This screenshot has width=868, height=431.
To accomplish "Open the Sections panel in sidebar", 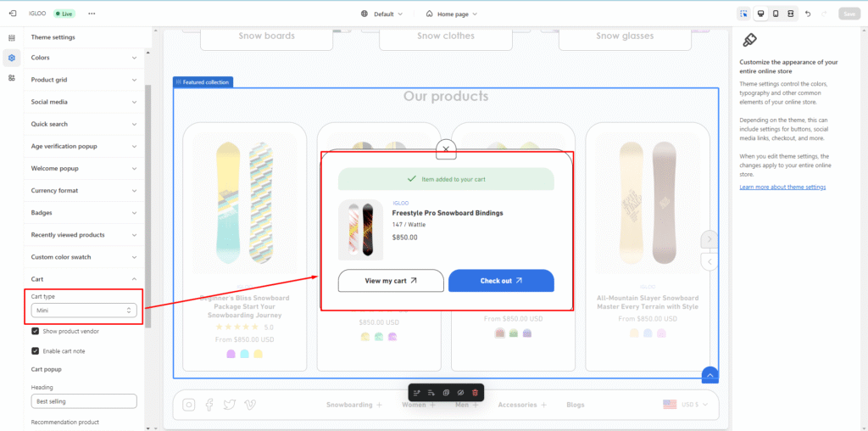I will click(x=12, y=38).
